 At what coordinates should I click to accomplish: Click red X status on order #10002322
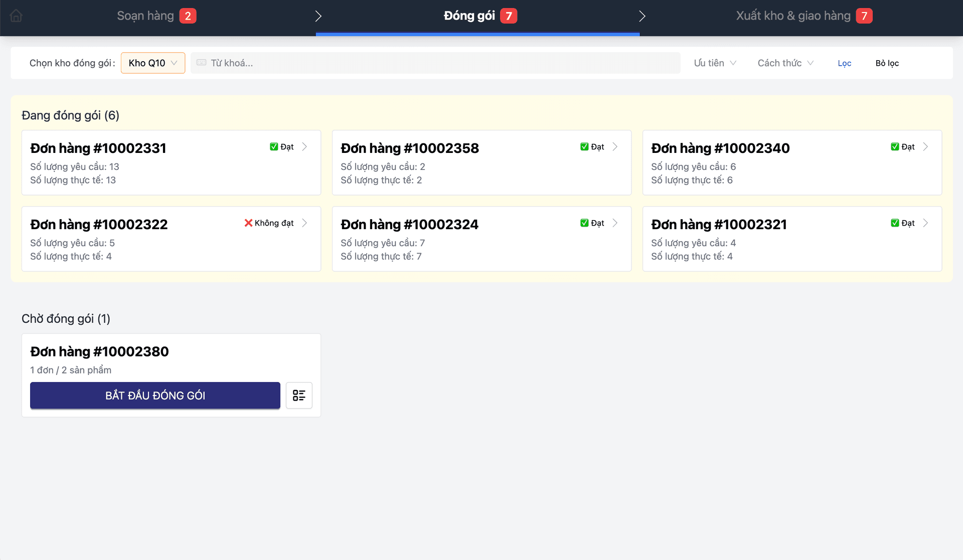pyautogui.click(x=248, y=223)
